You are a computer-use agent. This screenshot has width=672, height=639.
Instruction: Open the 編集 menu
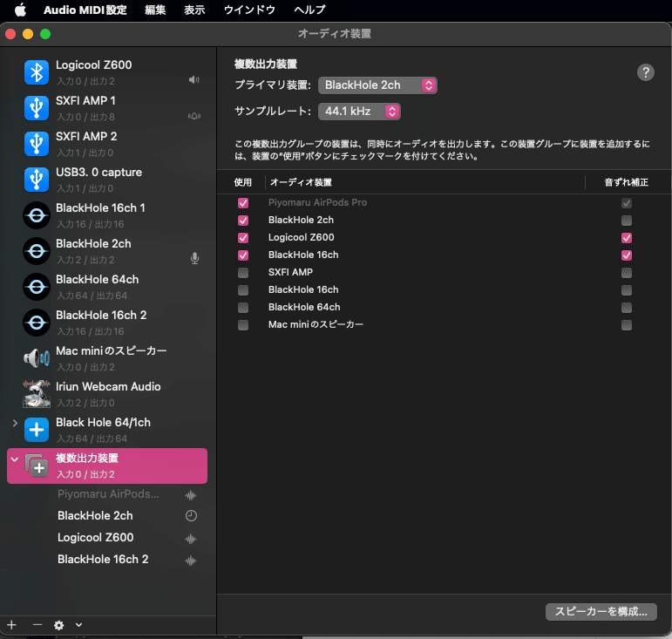pyautogui.click(x=155, y=10)
